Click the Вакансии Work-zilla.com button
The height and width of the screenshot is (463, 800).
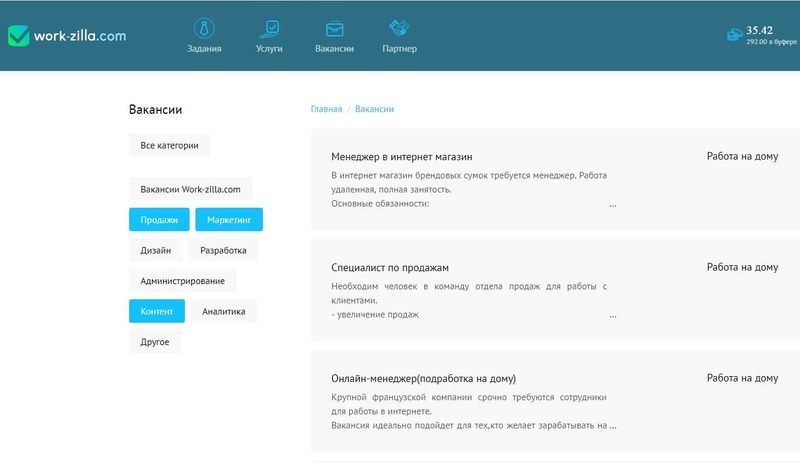coord(190,189)
